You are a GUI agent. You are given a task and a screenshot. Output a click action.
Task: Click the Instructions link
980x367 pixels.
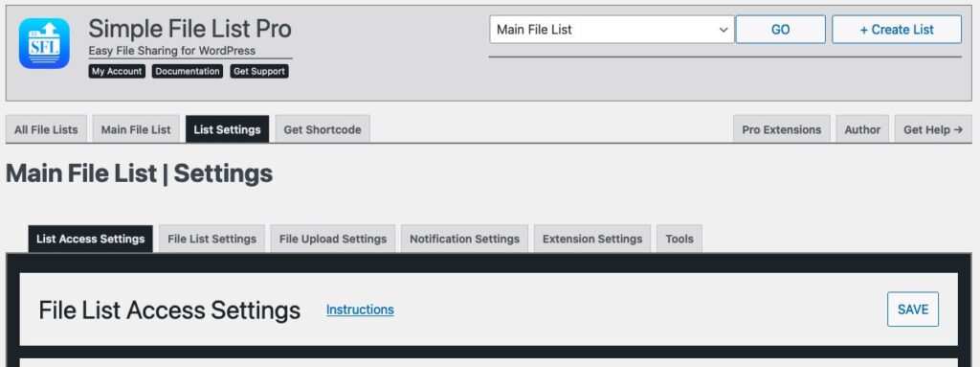[x=360, y=310]
